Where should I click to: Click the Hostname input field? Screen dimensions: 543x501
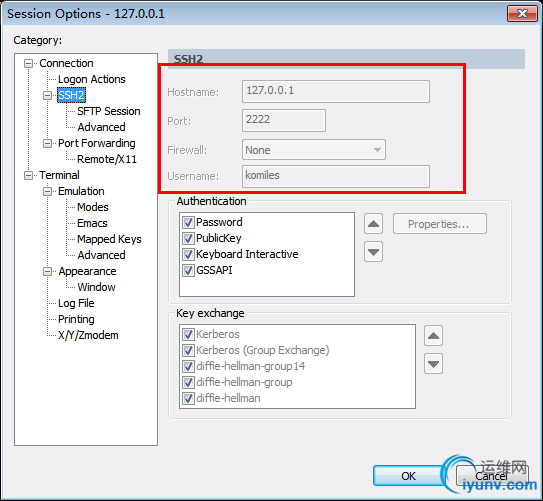click(x=336, y=91)
